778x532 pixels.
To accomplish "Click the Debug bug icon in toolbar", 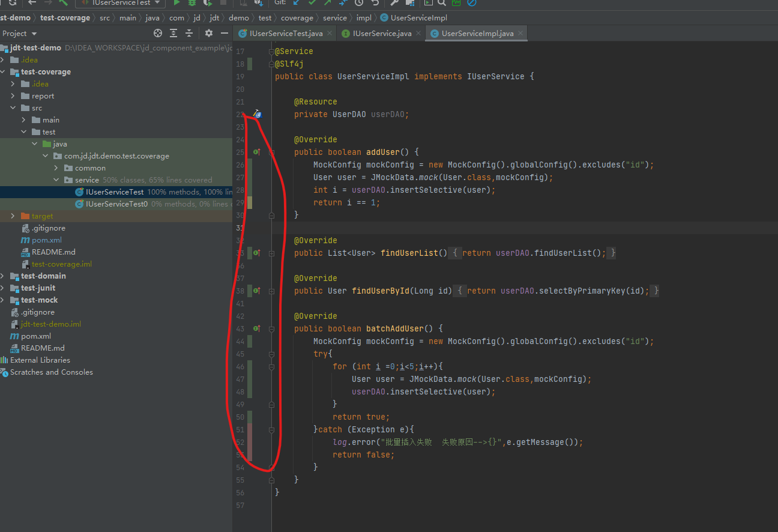I will [192, 3].
